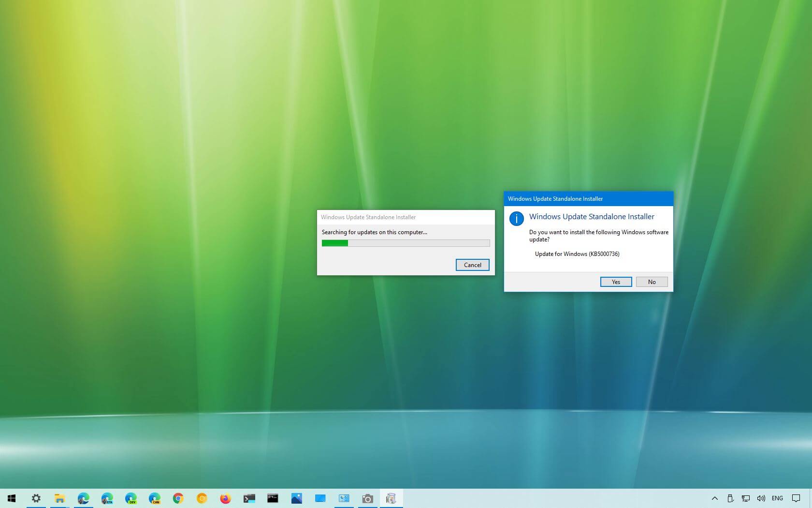Open Google Chrome from the taskbar
The image size is (812, 508).
click(178, 498)
